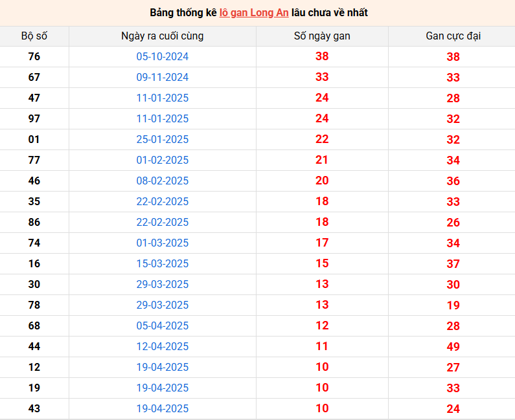Select number 35 in the Bộ số column
The image size is (515, 420).
tap(34, 202)
